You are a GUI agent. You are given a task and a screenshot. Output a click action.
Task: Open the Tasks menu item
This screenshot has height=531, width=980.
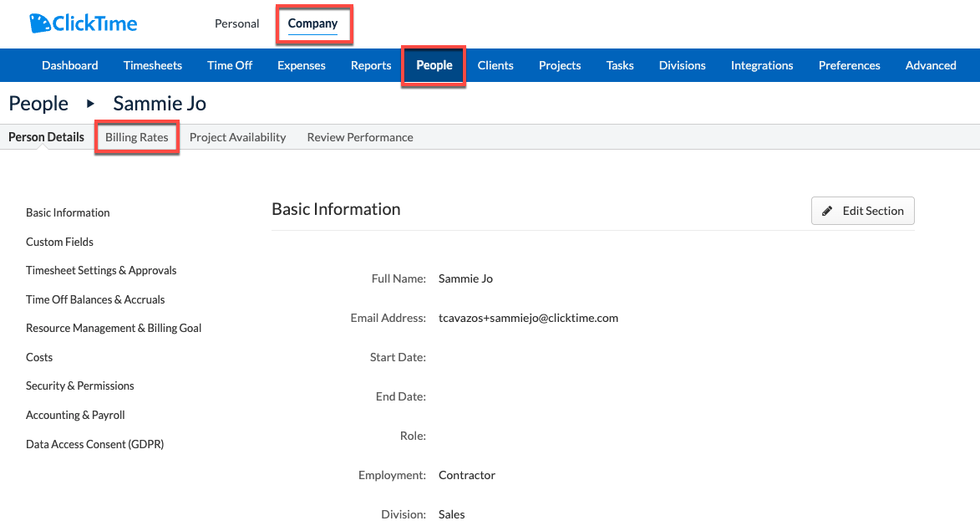620,65
